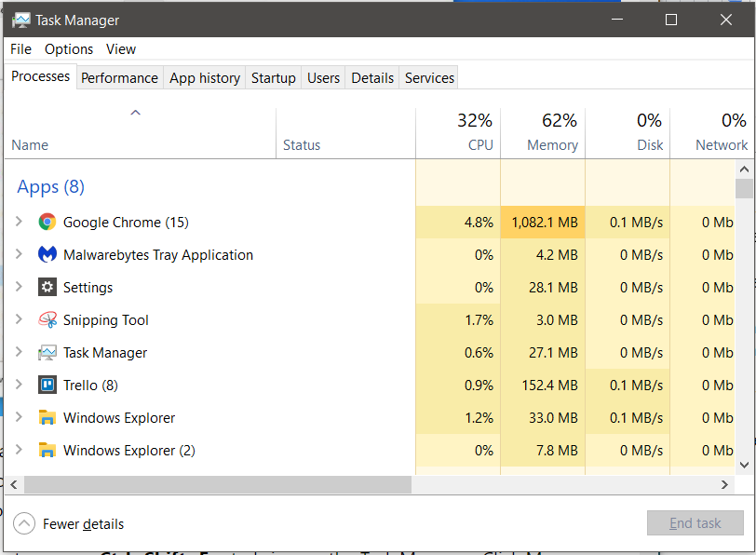Image resolution: width=756 pixels, height=555 pixels.
Task: Expand the Malwarebytes Tray Application row
Action: (x=19, y=254)
